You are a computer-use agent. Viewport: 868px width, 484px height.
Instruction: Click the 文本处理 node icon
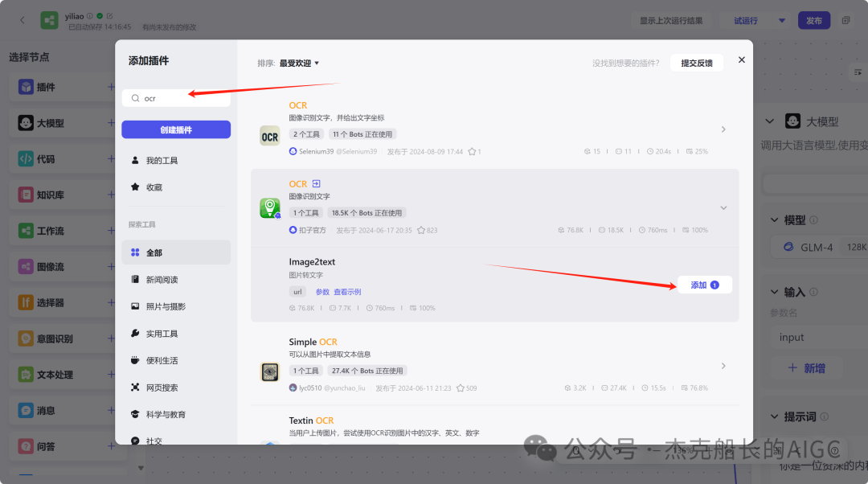click(x=26, y=375)
